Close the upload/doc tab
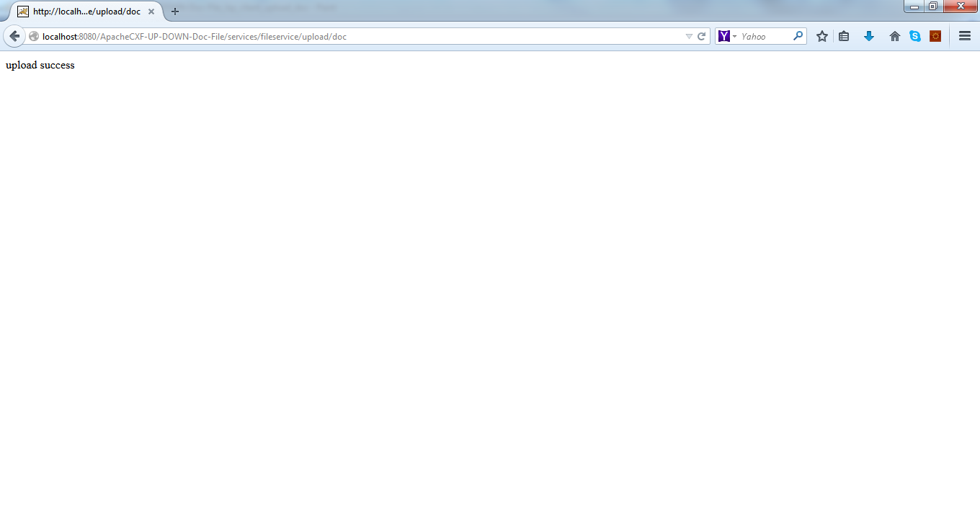 [x=151, y=12]
